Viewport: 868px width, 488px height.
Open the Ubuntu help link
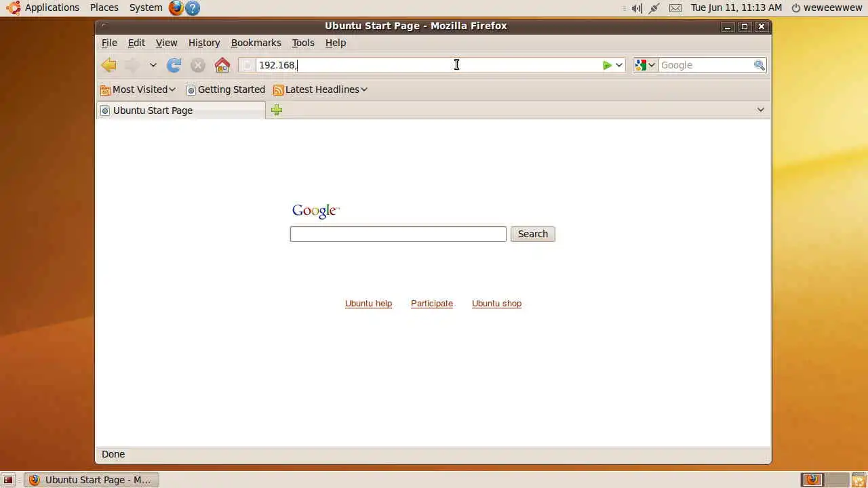[368, 304]
